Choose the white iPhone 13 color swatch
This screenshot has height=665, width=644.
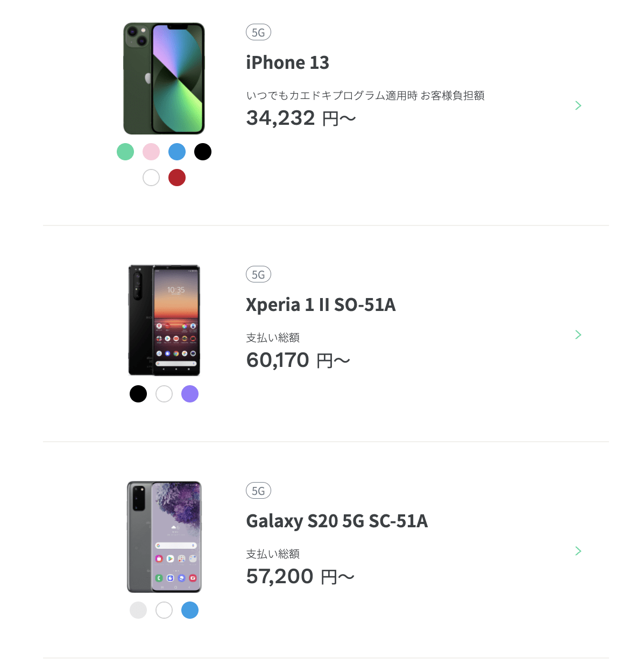pos(151,178)
